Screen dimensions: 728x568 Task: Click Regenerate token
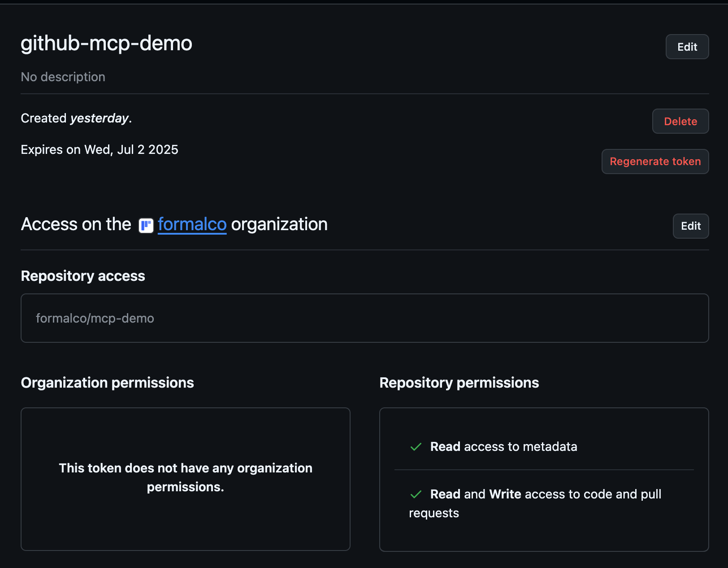[x=655, y=162]
